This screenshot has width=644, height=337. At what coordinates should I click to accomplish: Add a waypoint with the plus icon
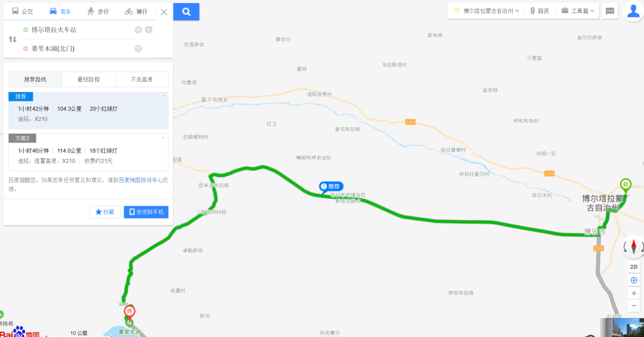click(148, 30)
